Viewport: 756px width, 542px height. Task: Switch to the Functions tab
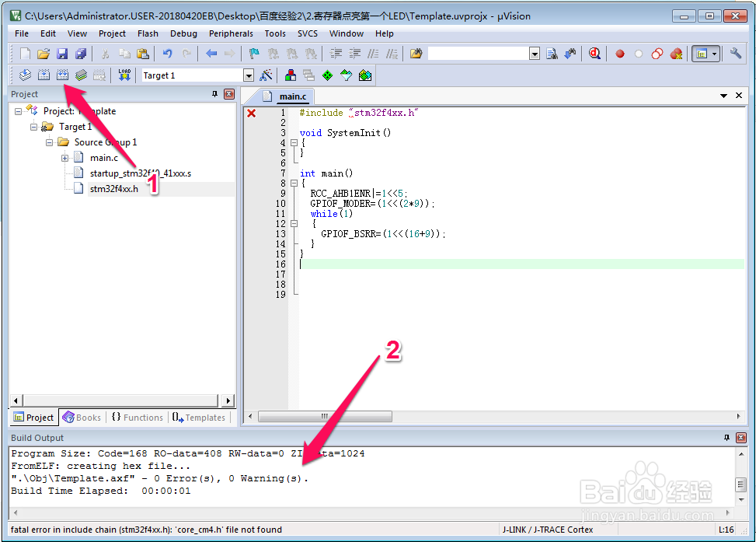pos(138,418)
